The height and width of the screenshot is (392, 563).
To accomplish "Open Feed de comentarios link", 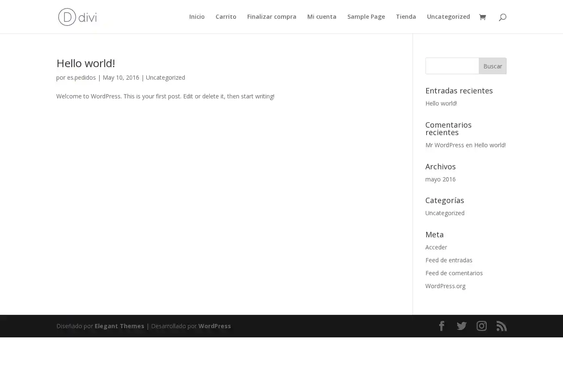I will [454, 273].
